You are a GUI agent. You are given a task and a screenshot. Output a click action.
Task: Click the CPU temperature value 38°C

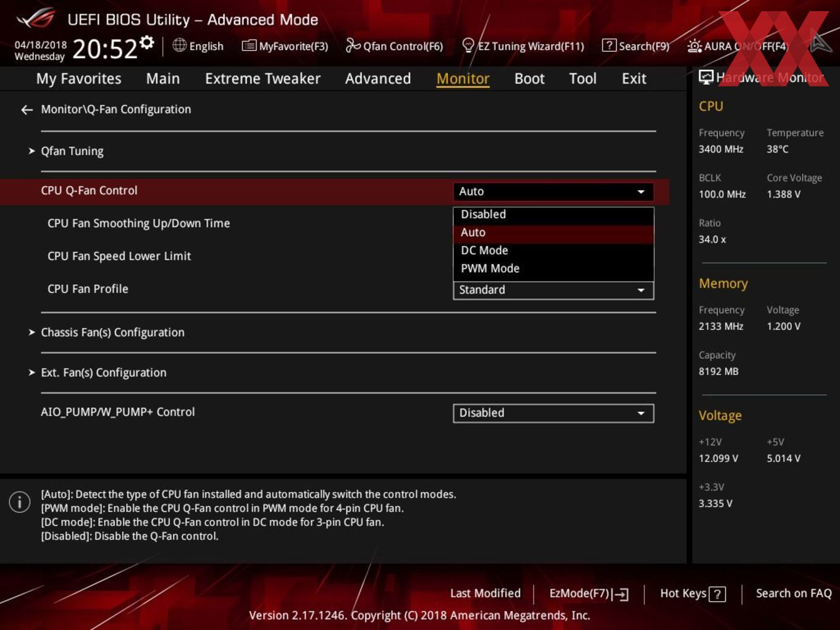coord(778,149)
